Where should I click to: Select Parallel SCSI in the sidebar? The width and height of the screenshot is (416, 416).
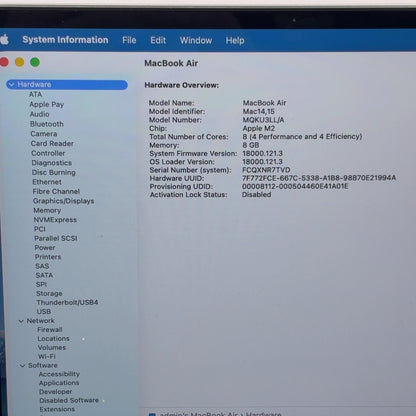click(56, 238)
